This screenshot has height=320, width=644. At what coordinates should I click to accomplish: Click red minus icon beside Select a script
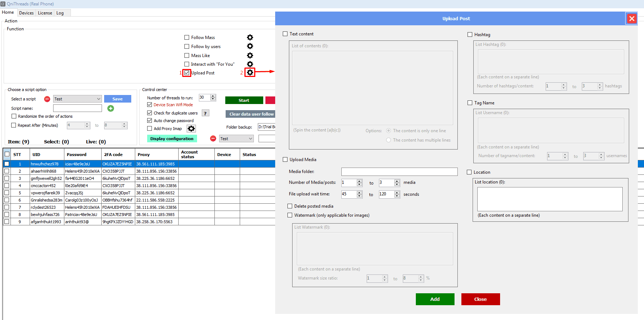click(47, 99)
